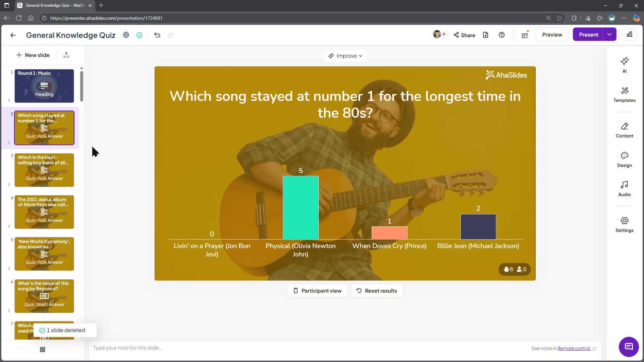The image size is (644, 362).
Task: Open the Design palette panel
Action: pyautogui.click(x=624, y=159)
